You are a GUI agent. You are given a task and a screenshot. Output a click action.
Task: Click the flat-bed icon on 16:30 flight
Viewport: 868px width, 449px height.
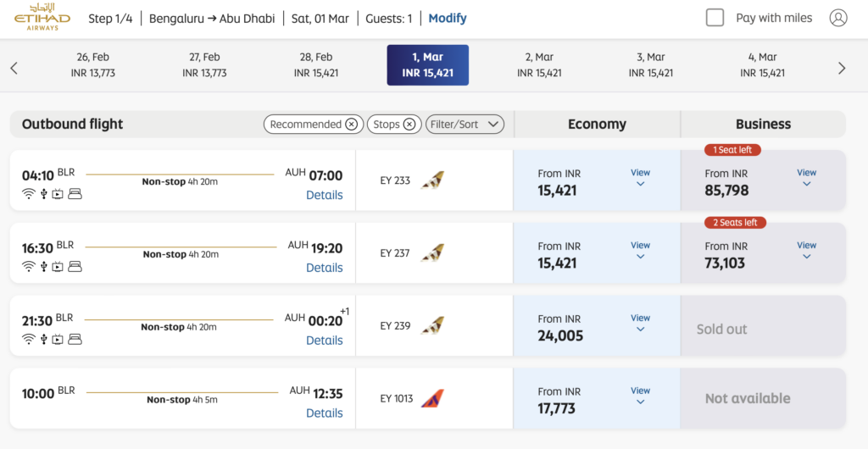pos(75,267)
